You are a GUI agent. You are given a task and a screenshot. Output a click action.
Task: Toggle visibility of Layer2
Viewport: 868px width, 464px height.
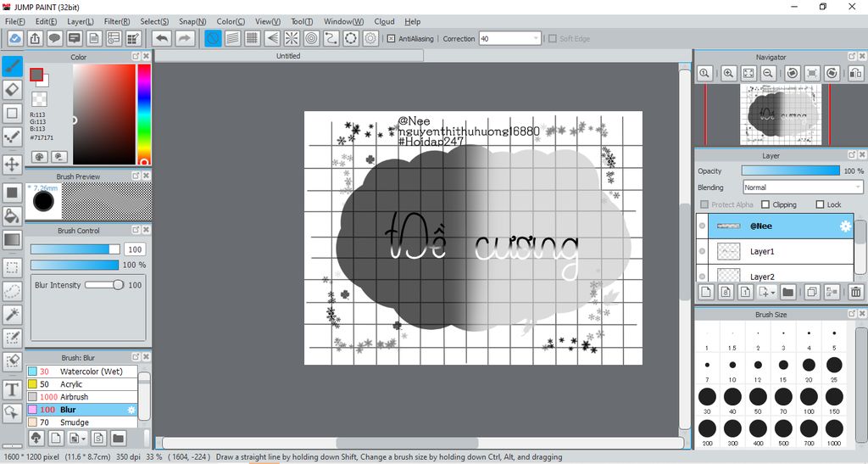(702, 276)
